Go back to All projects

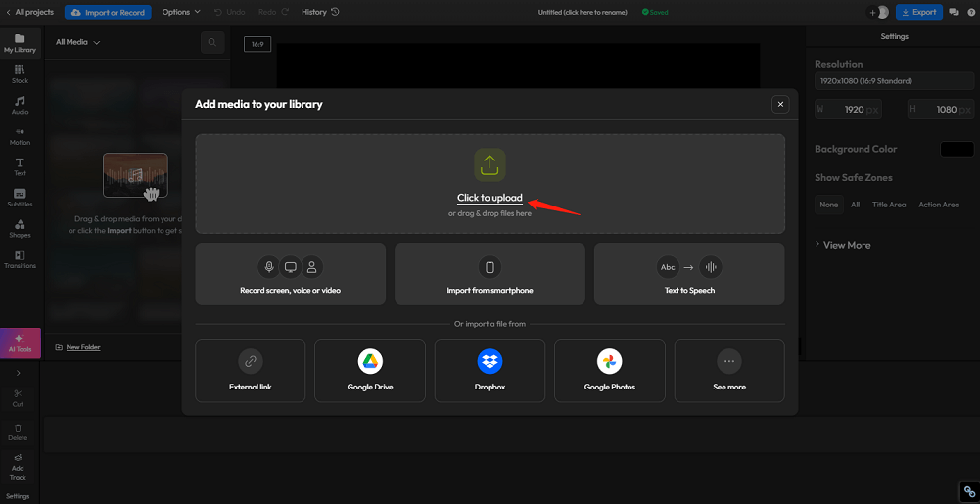click(x=29, y=12)
